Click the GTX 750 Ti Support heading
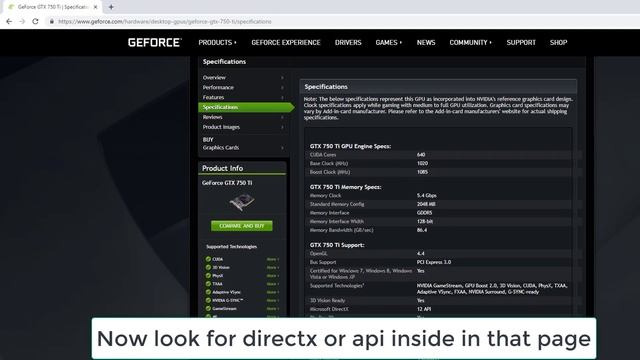The image size is (640, 360). click(x=337, y=245)
